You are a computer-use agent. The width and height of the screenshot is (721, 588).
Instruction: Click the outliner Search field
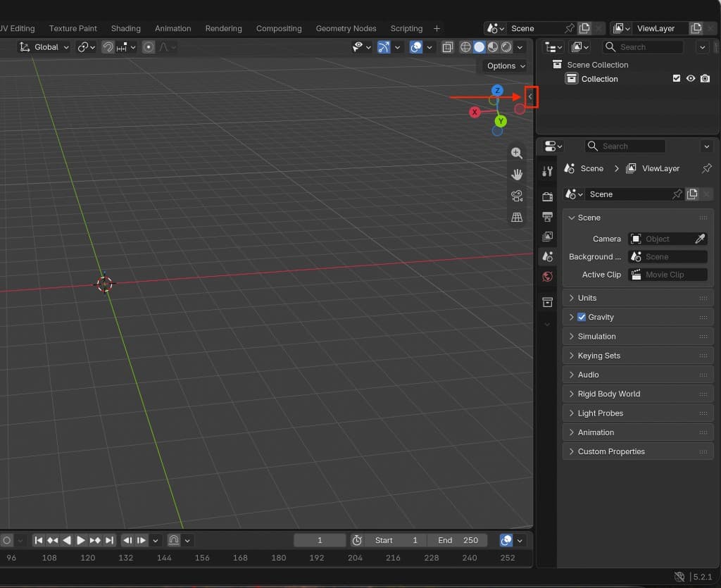(x=643, y=47)
